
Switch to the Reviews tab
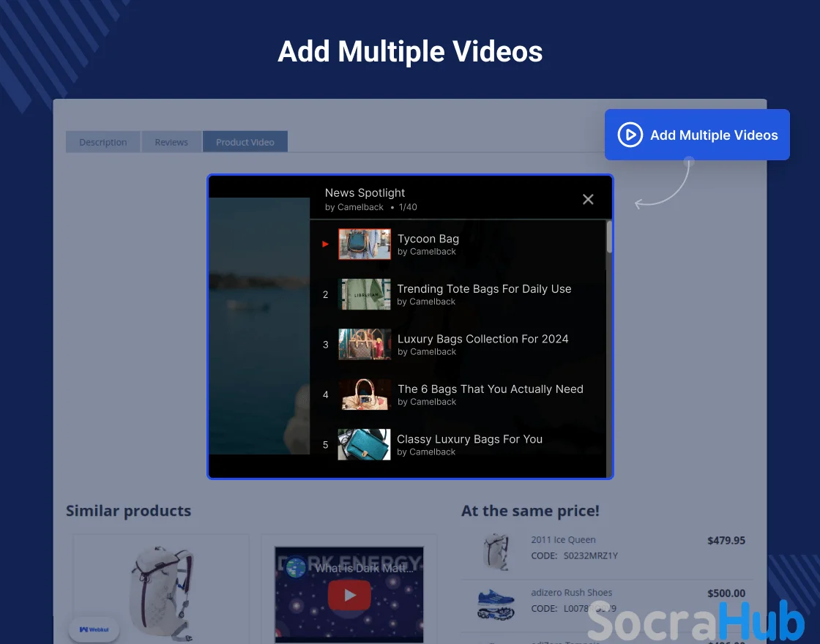tap(171, 142)
